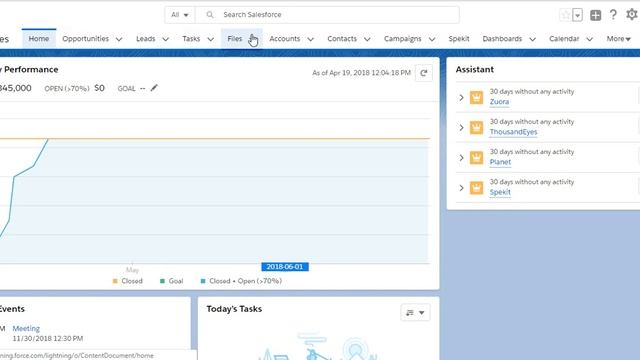This screenshot has height=360, width=640.
Task: Open the Accounts tab
Action: point(284,39)
